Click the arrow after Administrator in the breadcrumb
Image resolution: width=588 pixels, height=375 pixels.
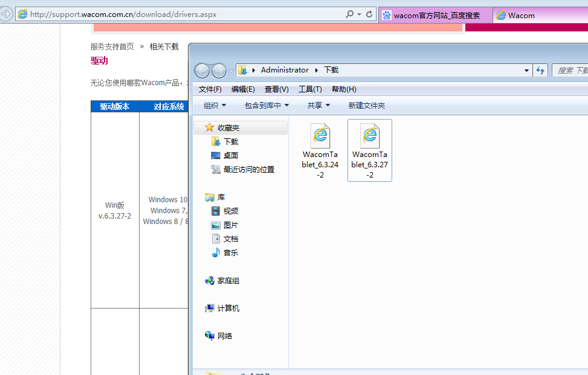tap(317, 70)
